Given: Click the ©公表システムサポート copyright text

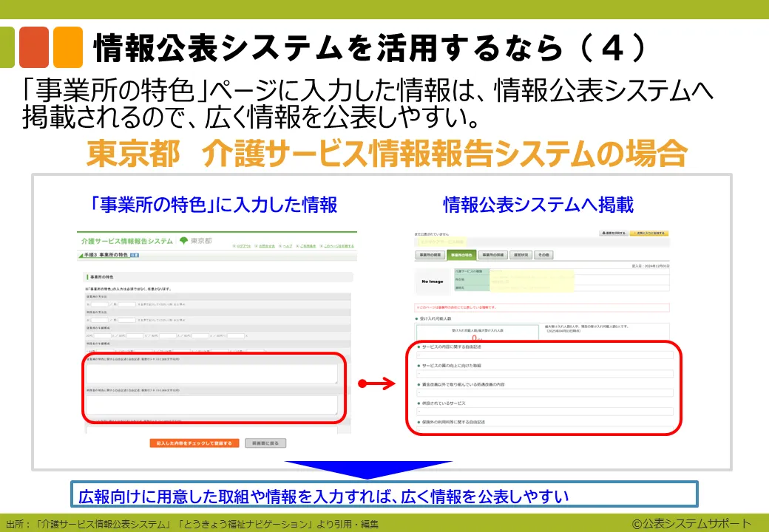Looking at the screenshot, I should pyautogui.click(x=692, y=523).
